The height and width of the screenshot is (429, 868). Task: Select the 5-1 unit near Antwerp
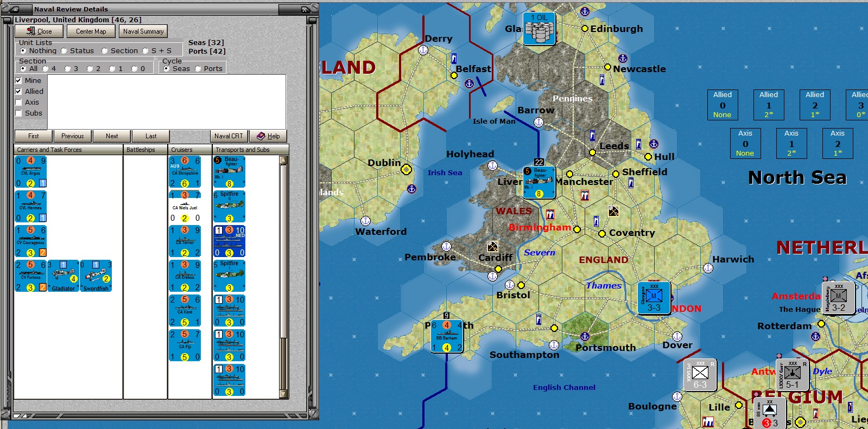[x=793, y=375]
